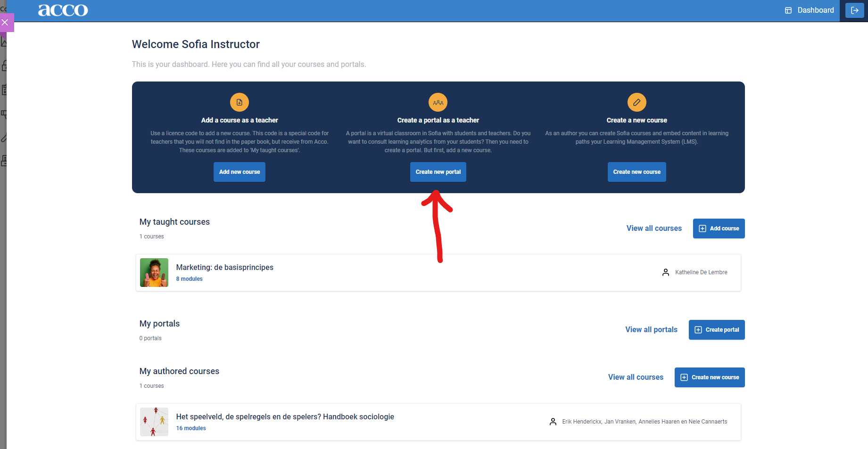The image size is (868, 449).
Task: Click the My taught courses heading
Action: coord(174,222)
